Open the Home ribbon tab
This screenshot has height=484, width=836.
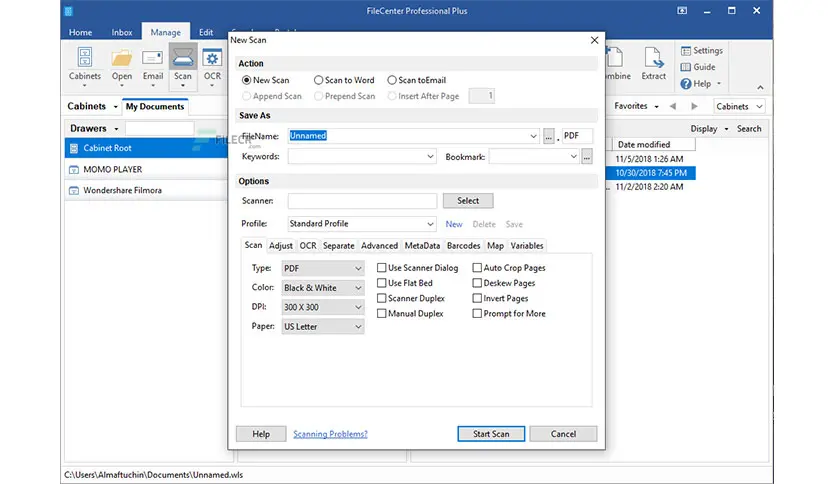81,33
